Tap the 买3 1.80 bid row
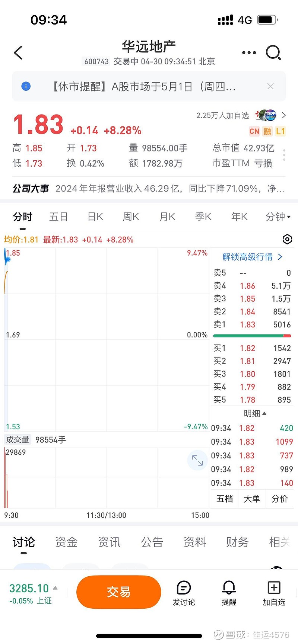 click(252, 374)
